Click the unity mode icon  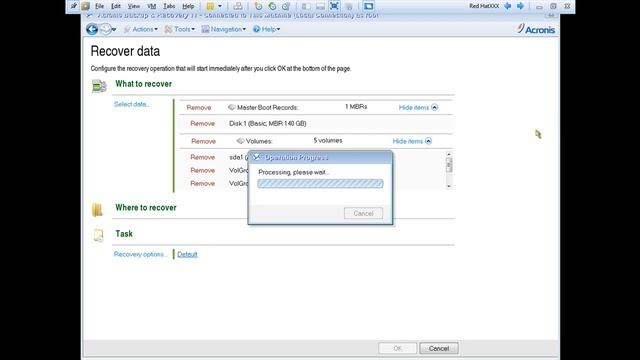pos(349,6)
